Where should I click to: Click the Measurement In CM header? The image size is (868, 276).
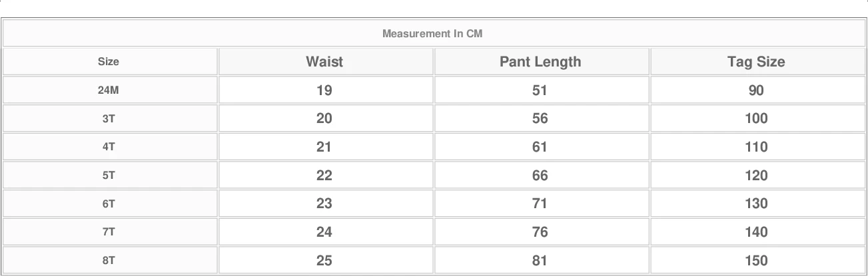[432, 33]
